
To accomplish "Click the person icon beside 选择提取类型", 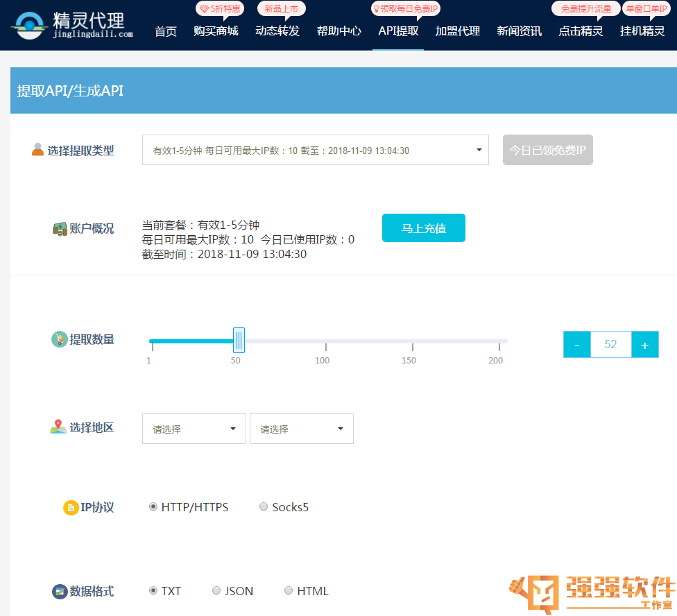I will [37, 150].
